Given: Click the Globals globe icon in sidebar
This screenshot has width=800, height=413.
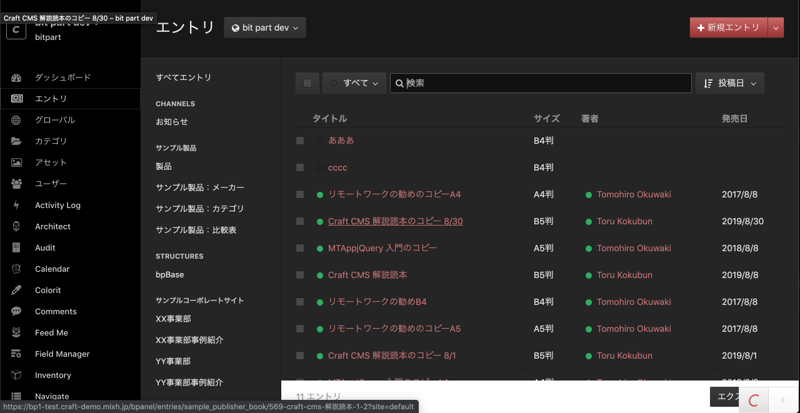Looking at the screenshot, I should pos(16,120).
